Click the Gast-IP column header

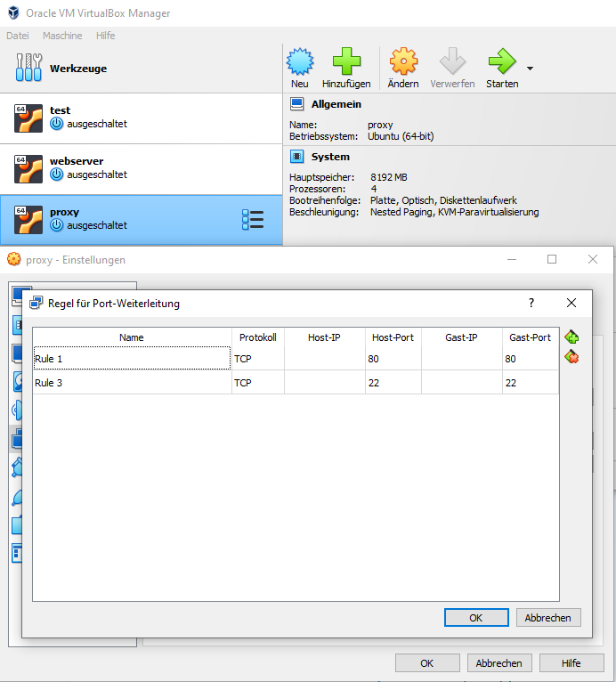[x=461, y=337]
